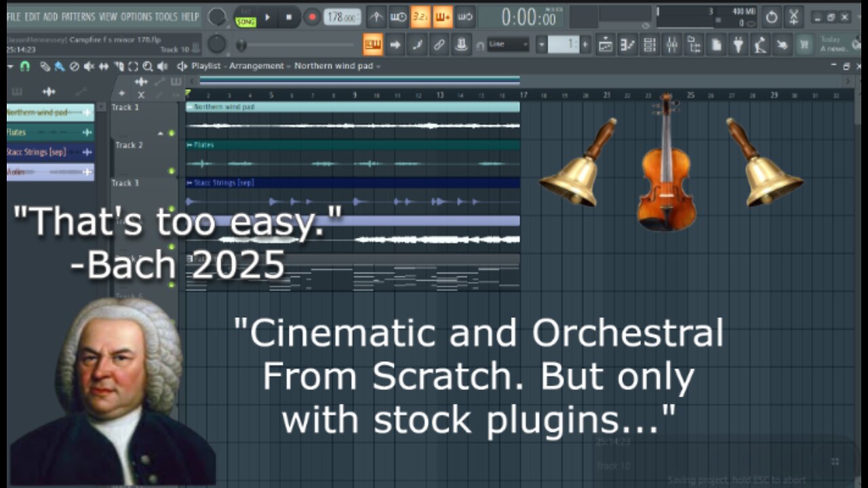Click the song position slider
Image resolution: width=868 pixels, height=488 pixels.
tap(295, 45)
